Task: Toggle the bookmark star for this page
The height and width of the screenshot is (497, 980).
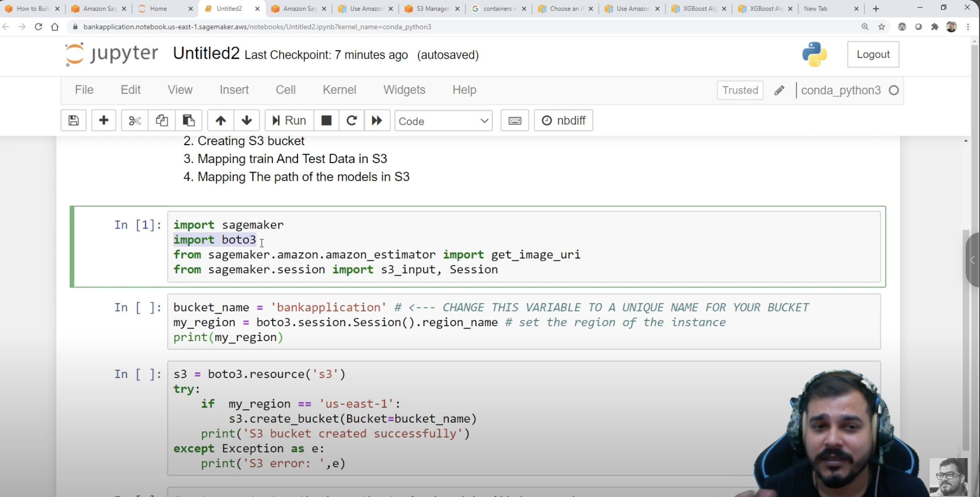Action: [882, 27]
